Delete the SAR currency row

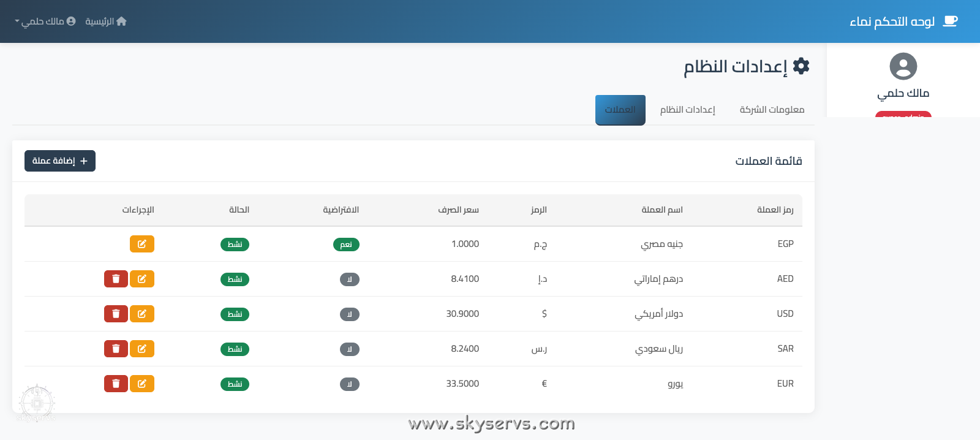pyautogui.click(x=116, y=349)
